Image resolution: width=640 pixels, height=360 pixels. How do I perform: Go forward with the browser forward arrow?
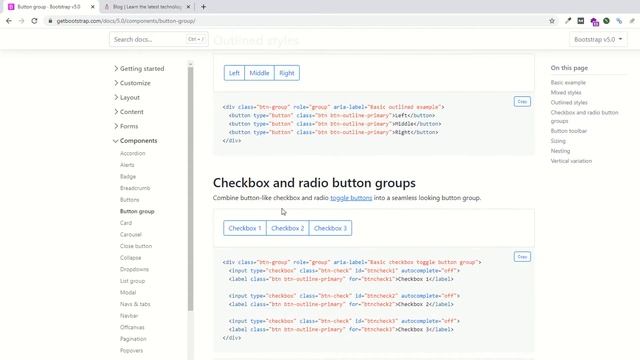tap(21, 21)
